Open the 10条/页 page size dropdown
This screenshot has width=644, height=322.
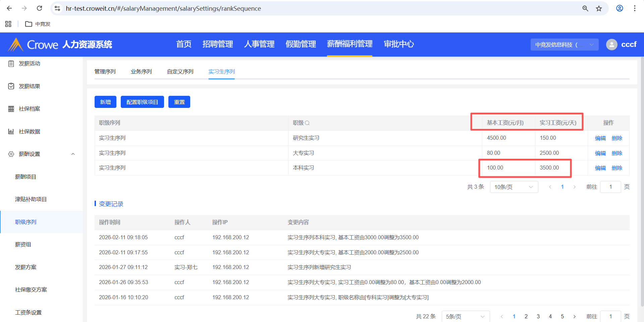point(514,187)
